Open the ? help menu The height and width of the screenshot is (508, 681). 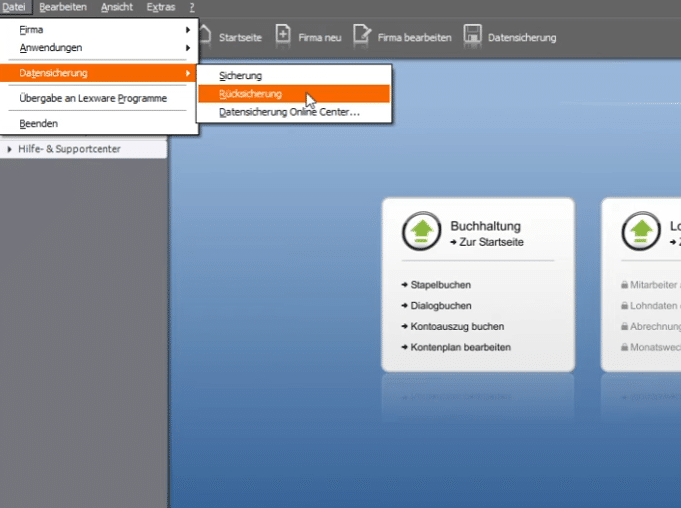[192, 7]
